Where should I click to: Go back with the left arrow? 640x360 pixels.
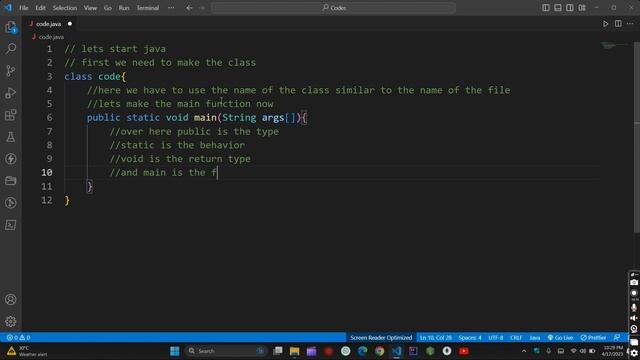[x=189, y=8]
